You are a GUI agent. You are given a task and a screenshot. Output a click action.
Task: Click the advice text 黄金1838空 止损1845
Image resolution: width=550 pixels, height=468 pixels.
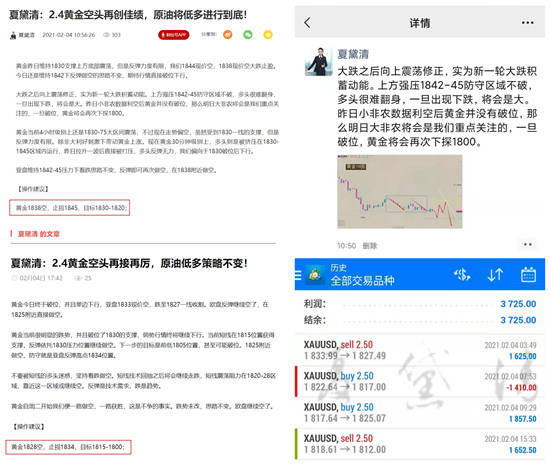click(69, 208)
